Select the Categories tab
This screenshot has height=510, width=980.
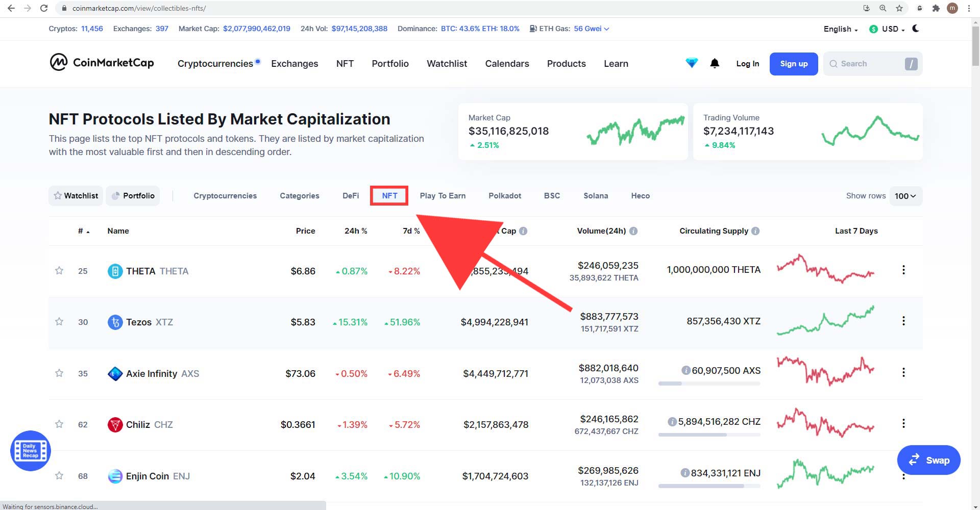pos(300,196)
